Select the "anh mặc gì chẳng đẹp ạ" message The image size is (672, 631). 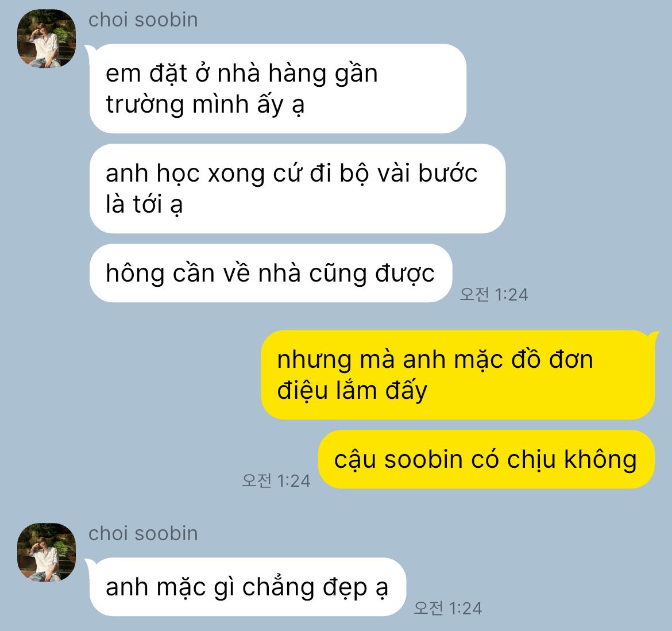248,587
